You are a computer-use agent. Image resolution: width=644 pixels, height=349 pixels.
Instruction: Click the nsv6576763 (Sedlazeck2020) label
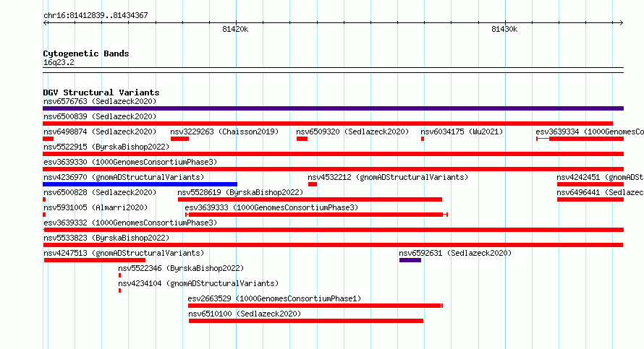coord(100,101)
